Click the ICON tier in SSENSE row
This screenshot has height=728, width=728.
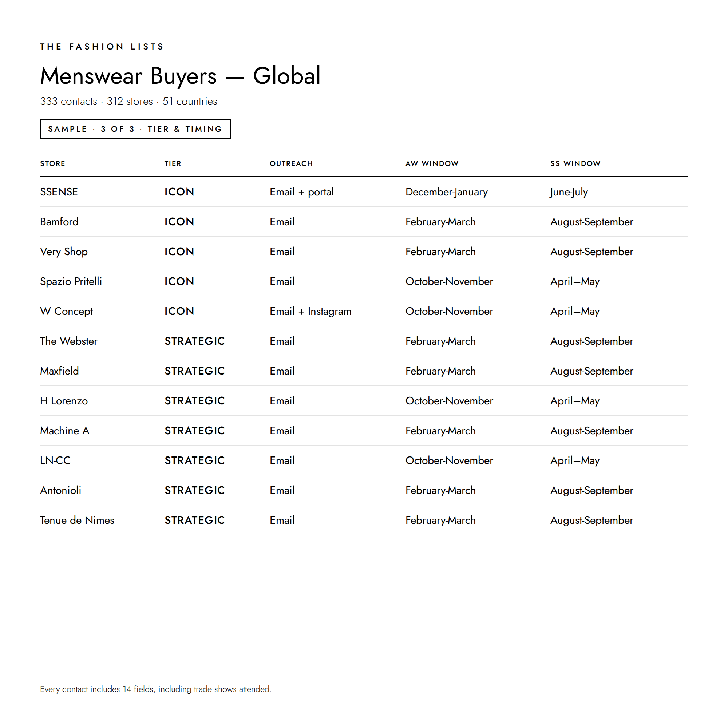(x=179, y=192)
